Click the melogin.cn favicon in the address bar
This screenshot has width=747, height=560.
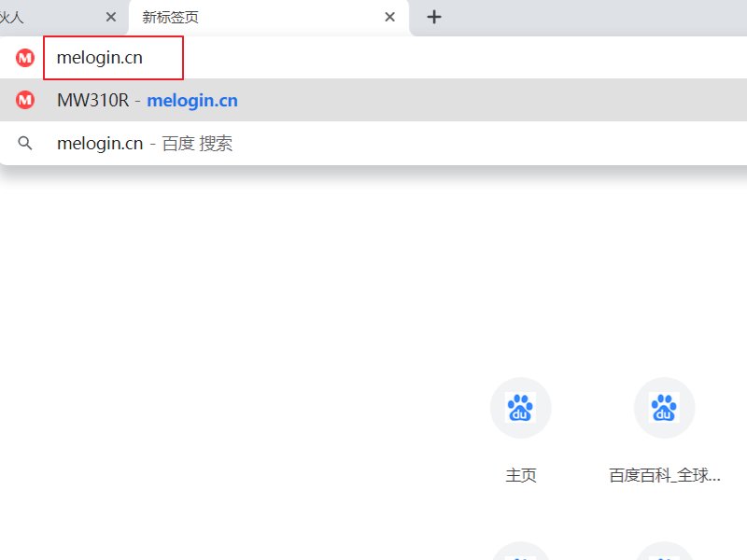point(23,58)
